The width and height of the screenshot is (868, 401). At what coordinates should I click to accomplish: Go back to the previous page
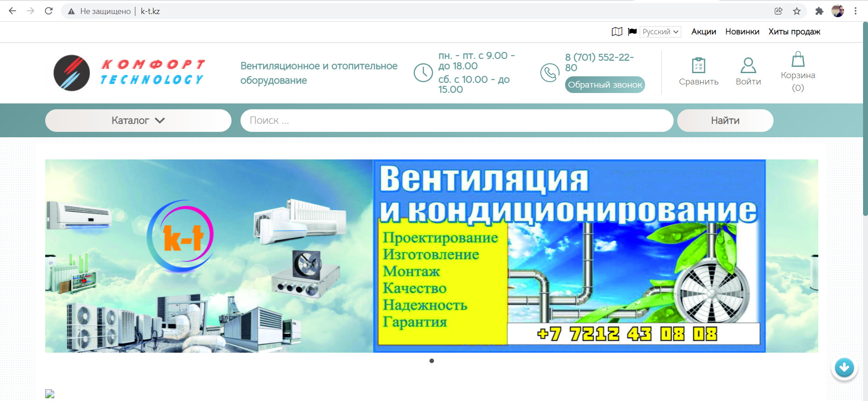13,11
